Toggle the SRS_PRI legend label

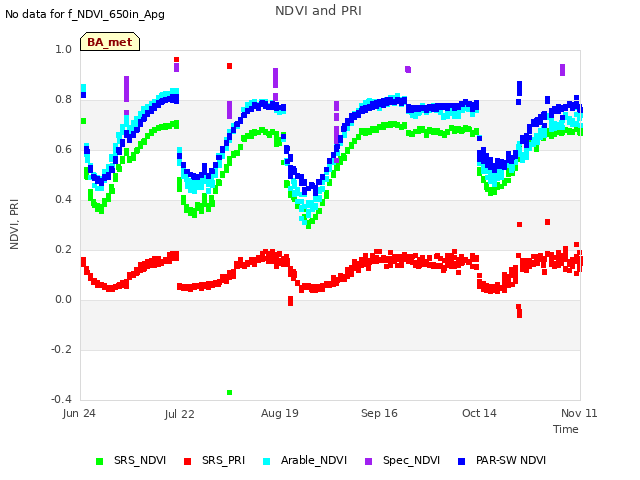(x=223, y=460)
